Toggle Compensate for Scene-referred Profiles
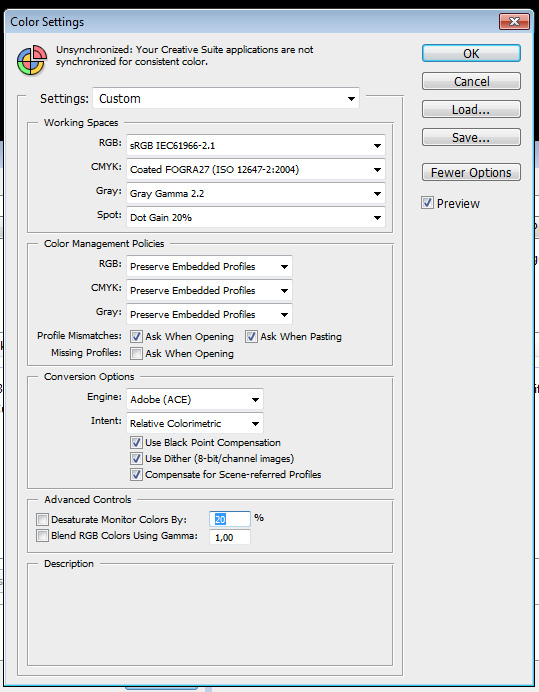This screenshot has width=539, height=692. click(x=136, y=474)
